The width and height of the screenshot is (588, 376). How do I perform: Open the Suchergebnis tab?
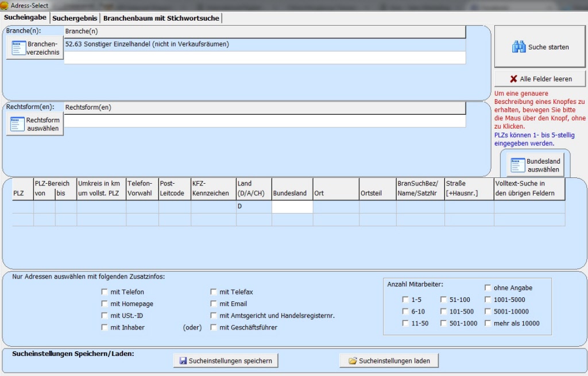[x=75, y=18]
